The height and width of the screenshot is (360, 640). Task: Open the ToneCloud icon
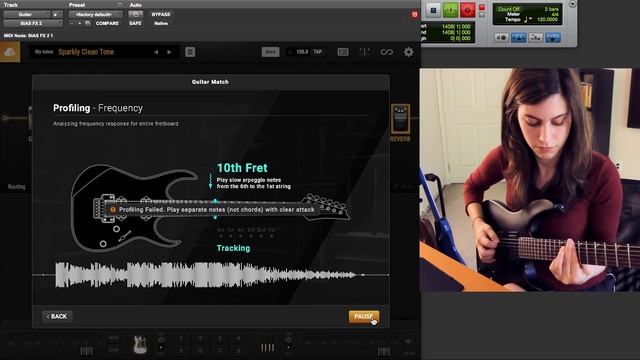tap(10, 52)
